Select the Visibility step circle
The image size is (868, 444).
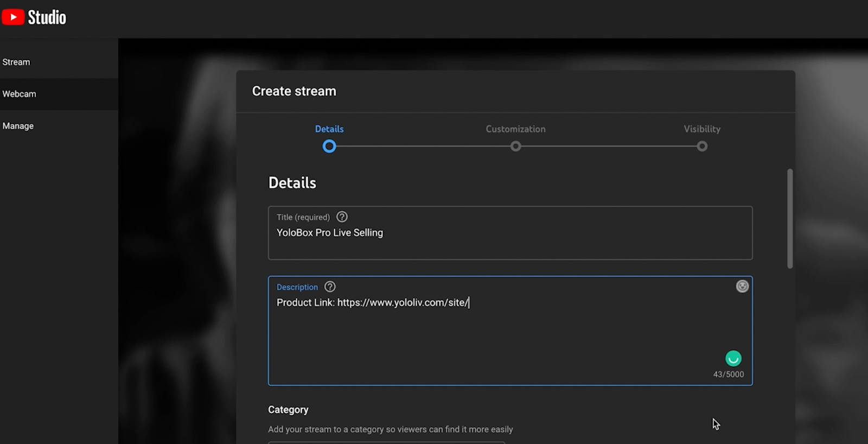point(702,146)
